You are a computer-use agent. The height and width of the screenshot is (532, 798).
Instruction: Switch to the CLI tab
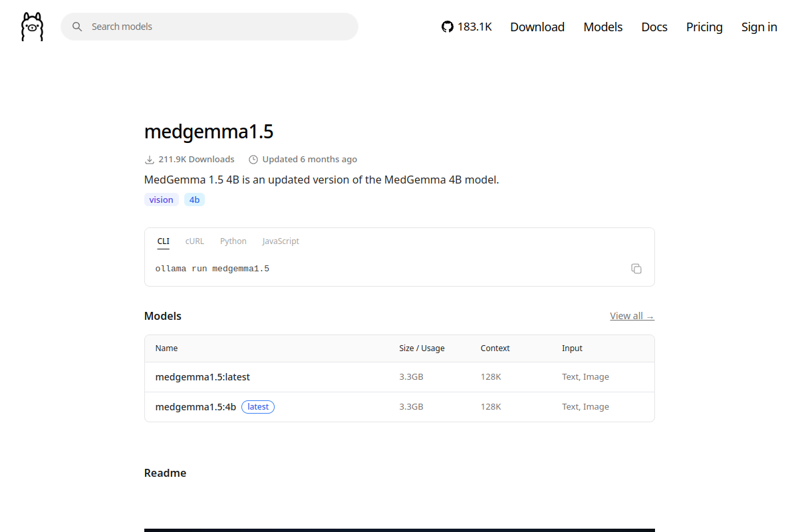[x=163, y=241]
